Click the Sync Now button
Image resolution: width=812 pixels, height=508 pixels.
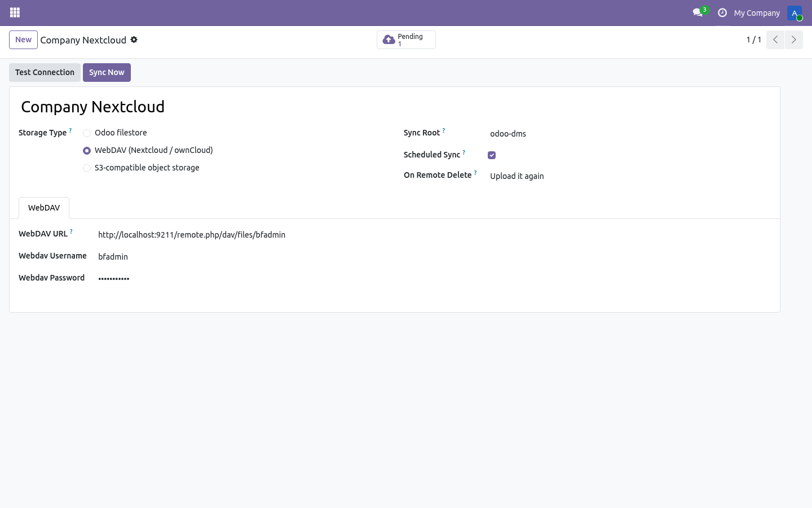[107, 72]
